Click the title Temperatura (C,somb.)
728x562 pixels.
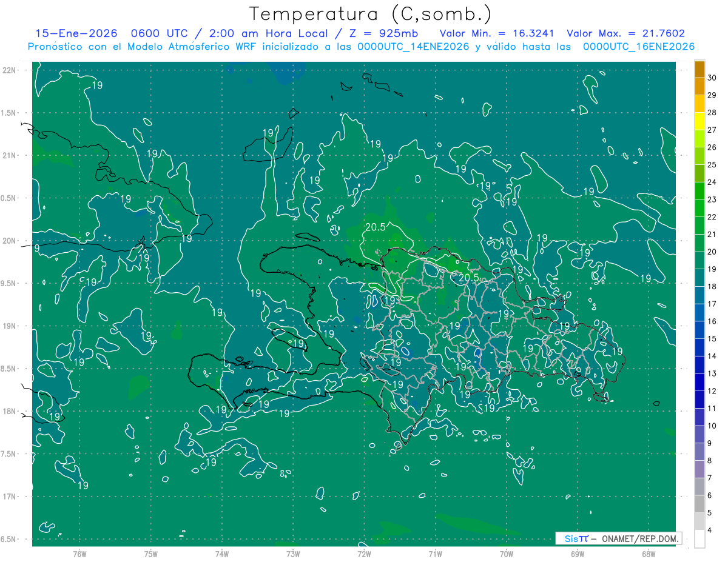tap(370, 14)
